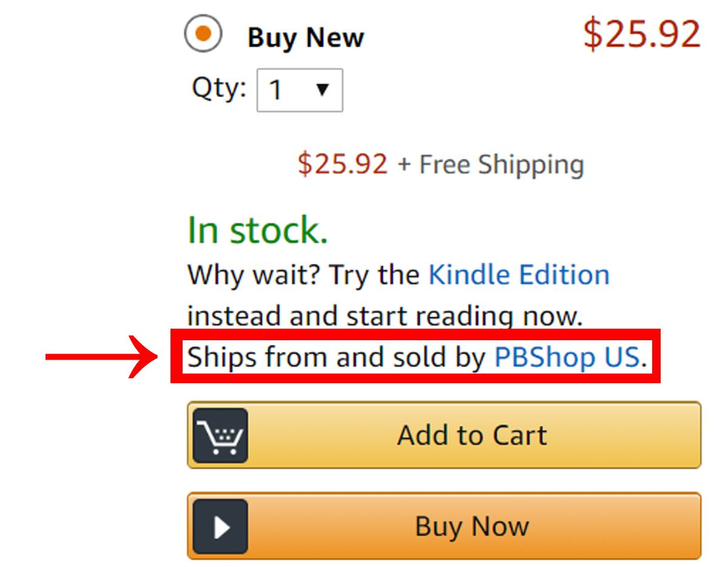
Task: Click the green "In stock." status text
Action: point(257,231)
